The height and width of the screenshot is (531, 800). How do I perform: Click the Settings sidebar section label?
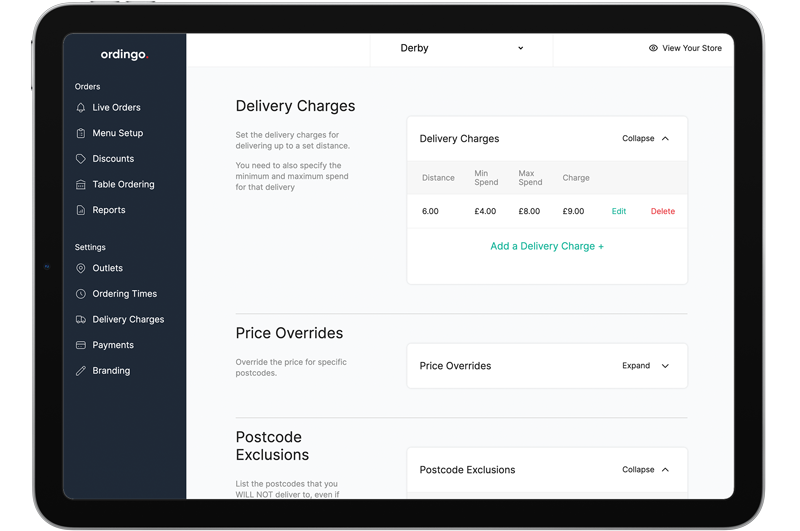[x=90, y=247]
